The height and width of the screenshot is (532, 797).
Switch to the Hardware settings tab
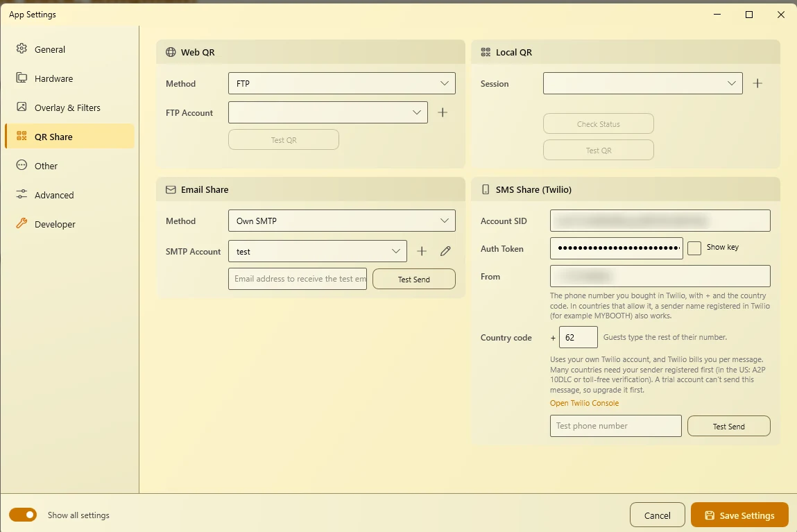(69, 78)
